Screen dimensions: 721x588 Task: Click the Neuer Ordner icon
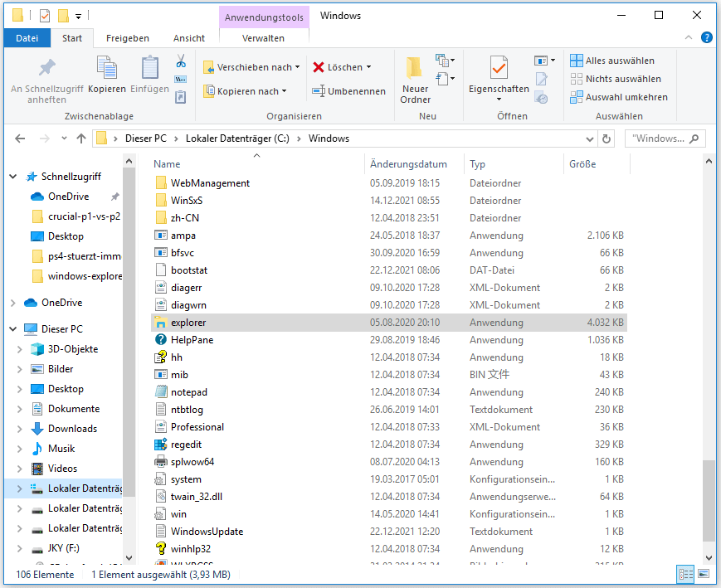(415, 67)
